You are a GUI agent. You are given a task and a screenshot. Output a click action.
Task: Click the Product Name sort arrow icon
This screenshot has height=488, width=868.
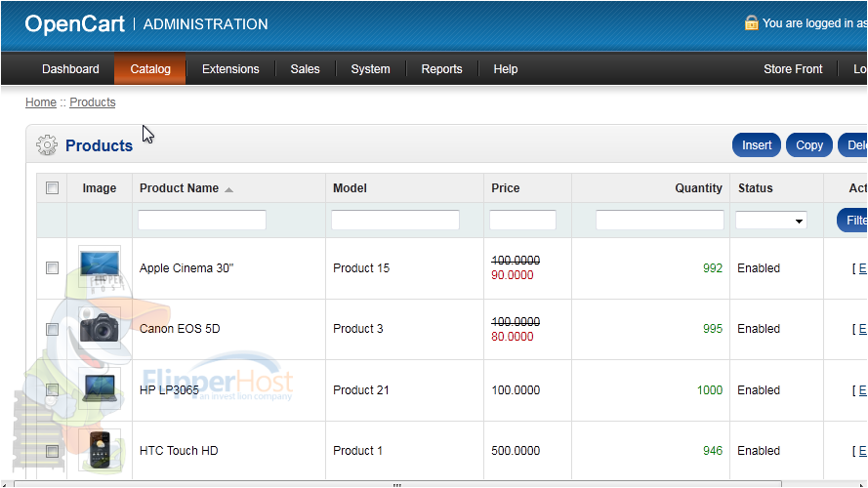click(x=228, y=189)
